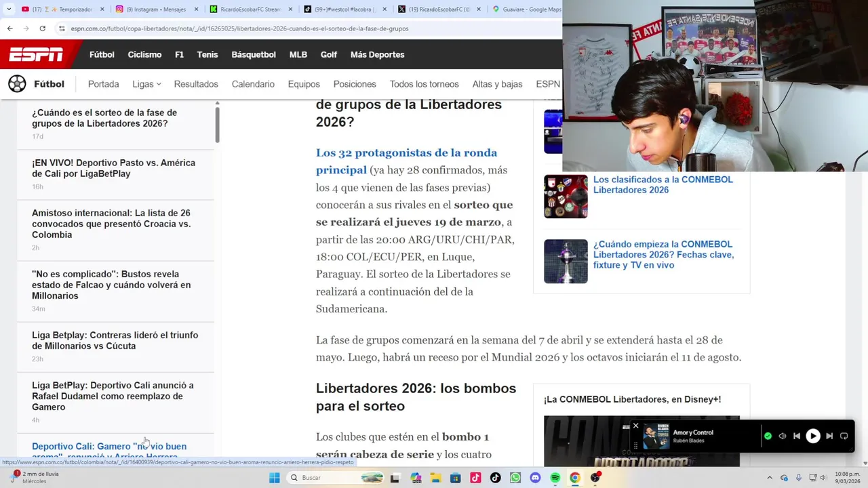Open the Spotify taskbar icon
The height and width of the screenshot is (488, 868).
pos(555,478)
